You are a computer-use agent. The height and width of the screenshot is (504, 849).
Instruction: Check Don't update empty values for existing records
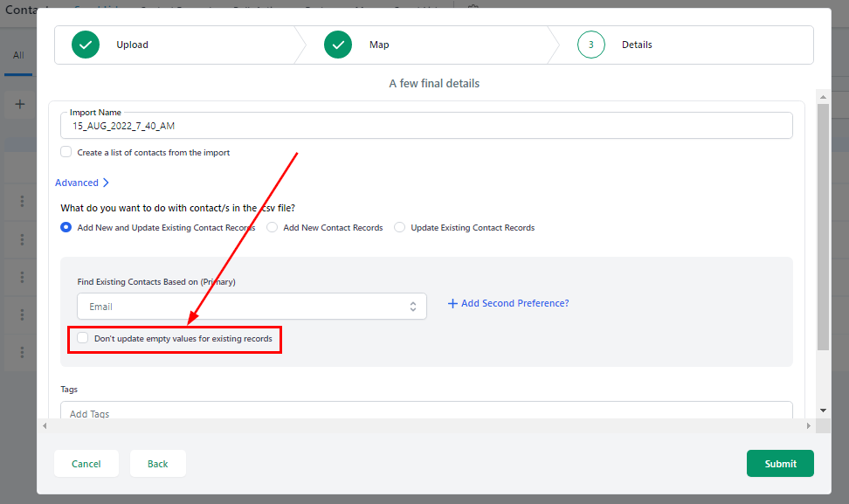click(83, 338)
